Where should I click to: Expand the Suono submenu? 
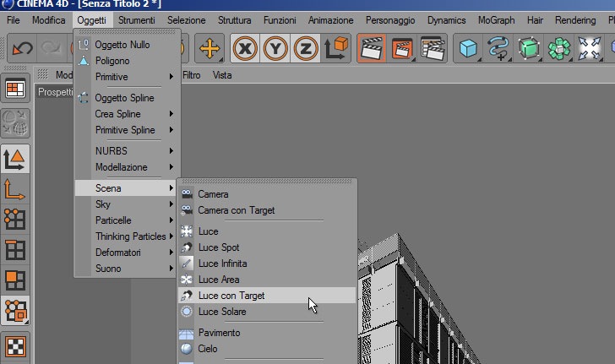[127, 269]
